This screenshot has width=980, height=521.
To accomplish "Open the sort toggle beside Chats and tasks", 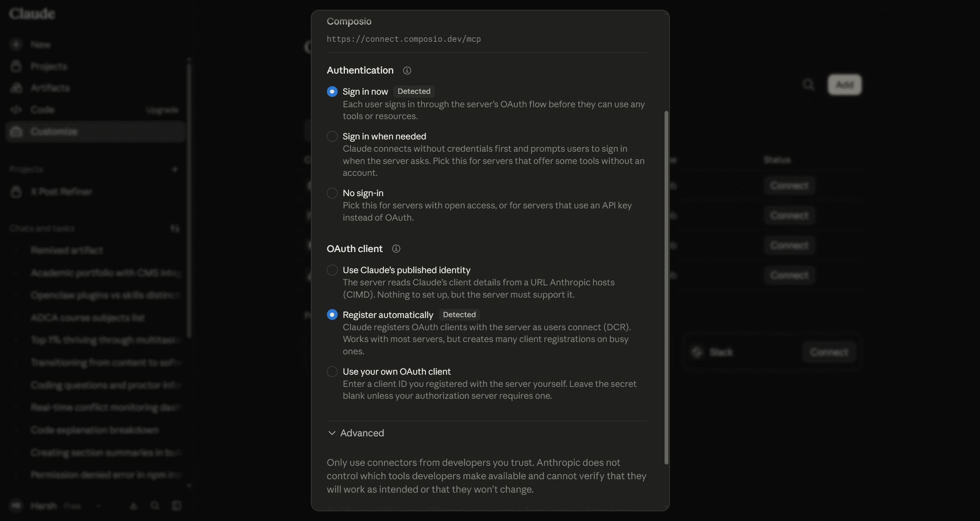I will coord(175,229).
